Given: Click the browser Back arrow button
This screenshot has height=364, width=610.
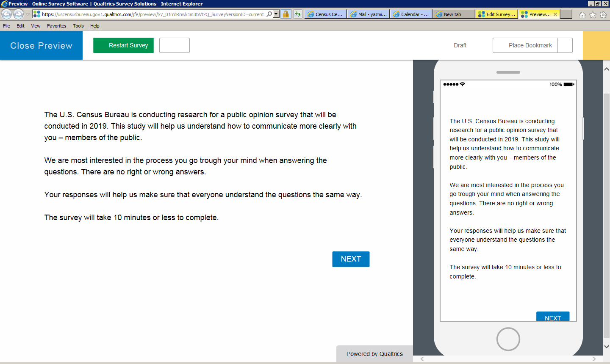Looking at the screenshot, I should tap(6, 14).
